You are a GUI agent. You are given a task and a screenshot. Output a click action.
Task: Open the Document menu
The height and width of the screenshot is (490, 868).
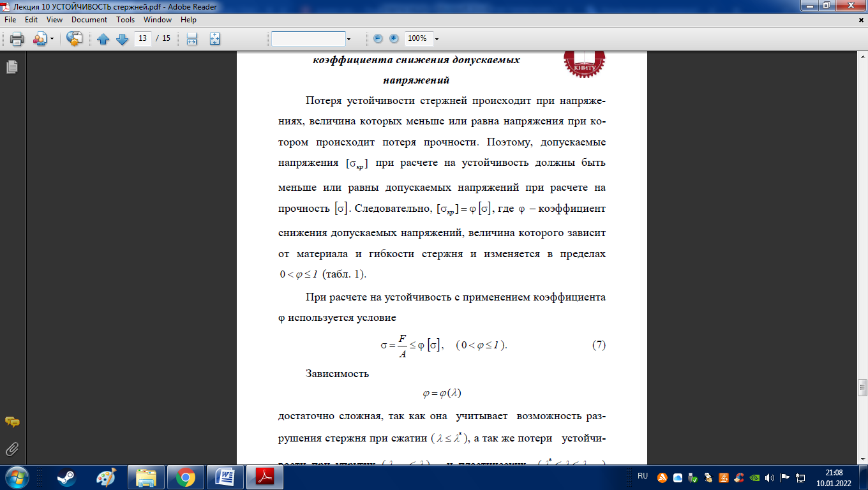pyautogui.click(x=89, y=20)
